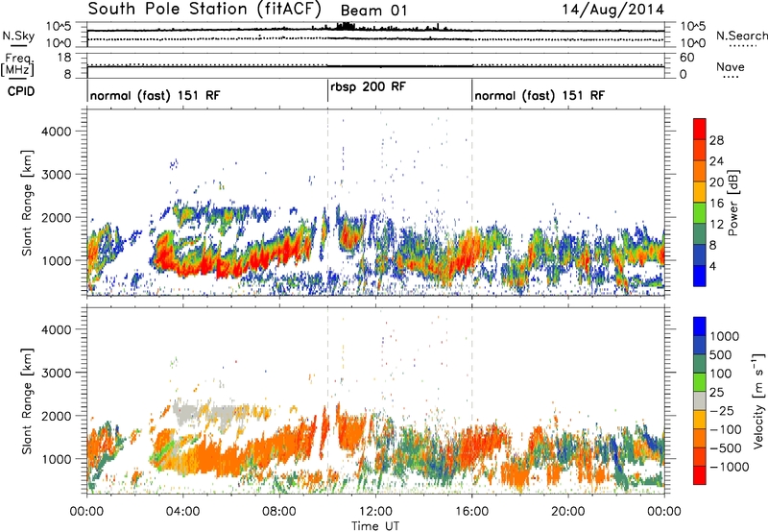Viewport: 768px width, 532px height.
Task: Click the 'CPID' row label
Action: click(21, 91)
